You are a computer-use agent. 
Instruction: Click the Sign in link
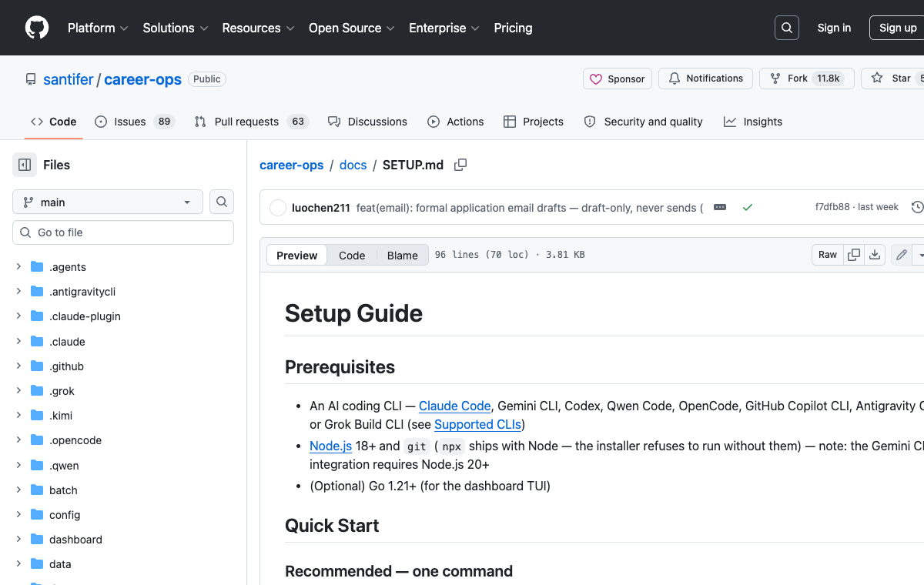click(x=834, y=28)
